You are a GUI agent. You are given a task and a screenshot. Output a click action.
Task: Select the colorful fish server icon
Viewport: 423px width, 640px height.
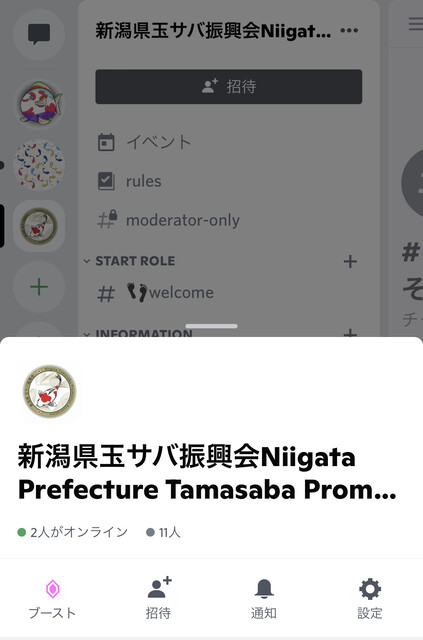click(39, 103)
